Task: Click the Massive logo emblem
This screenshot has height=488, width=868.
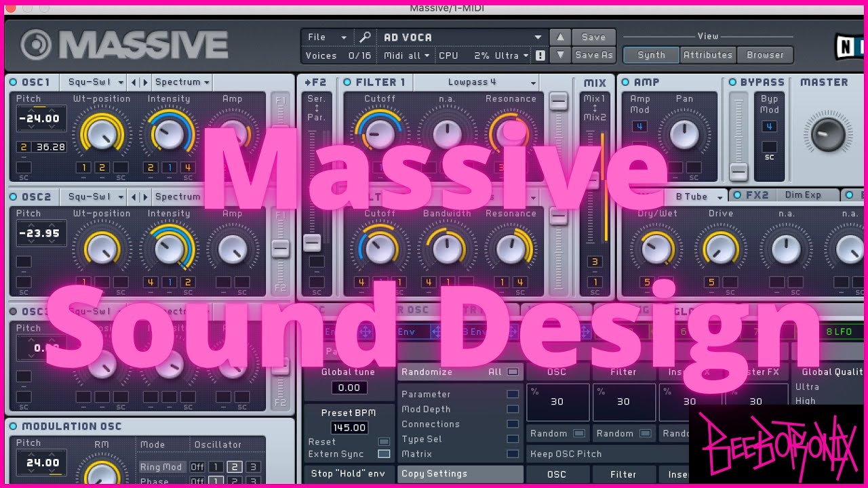Action: [36, 45]
